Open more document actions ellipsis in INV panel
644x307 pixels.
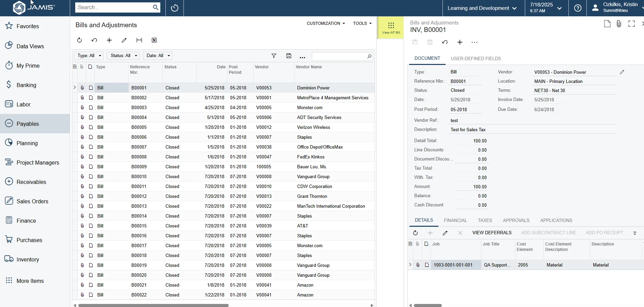[x=474, y=42]
